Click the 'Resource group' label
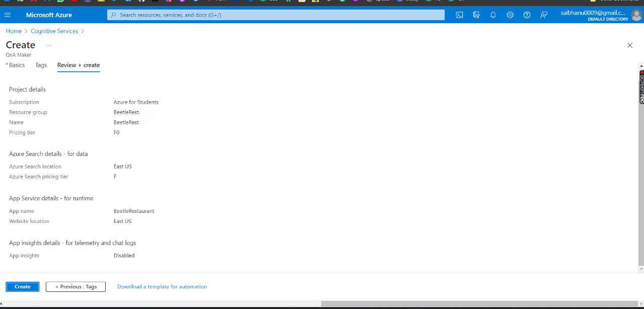 pyautogui.click(x=28, y=112)
